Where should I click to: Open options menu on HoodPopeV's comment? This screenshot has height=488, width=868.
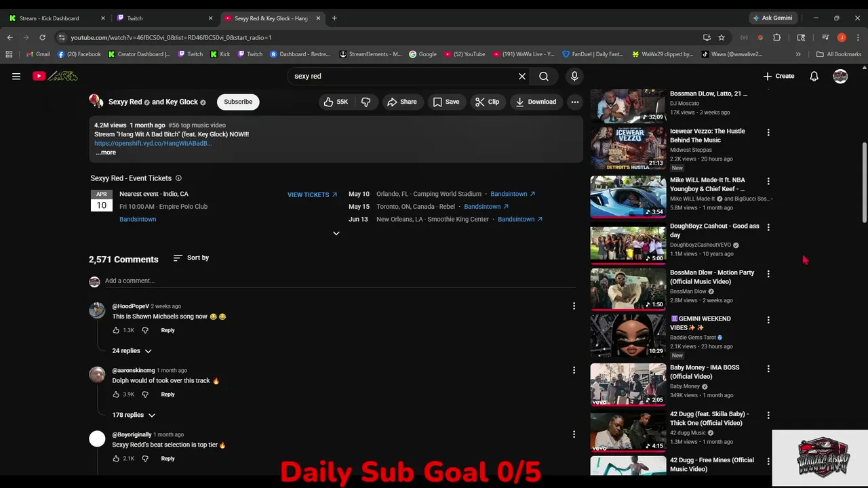point(574,306)
